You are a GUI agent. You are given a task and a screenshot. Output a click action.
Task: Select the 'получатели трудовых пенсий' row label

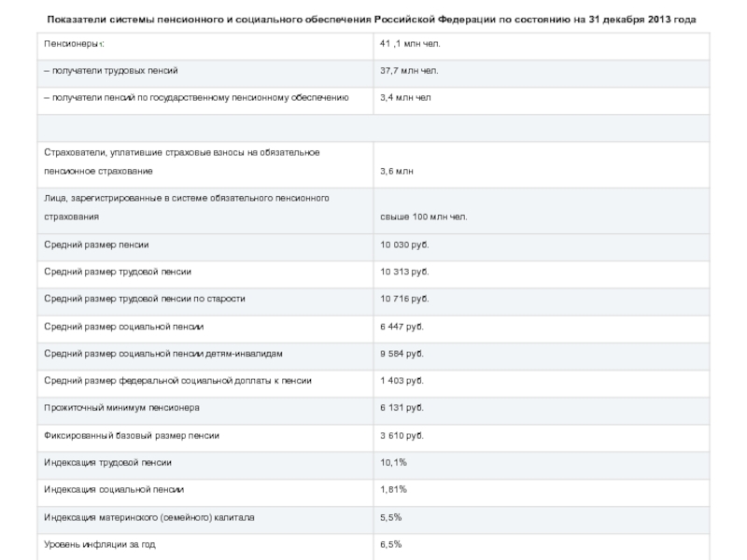pos(111,70)
